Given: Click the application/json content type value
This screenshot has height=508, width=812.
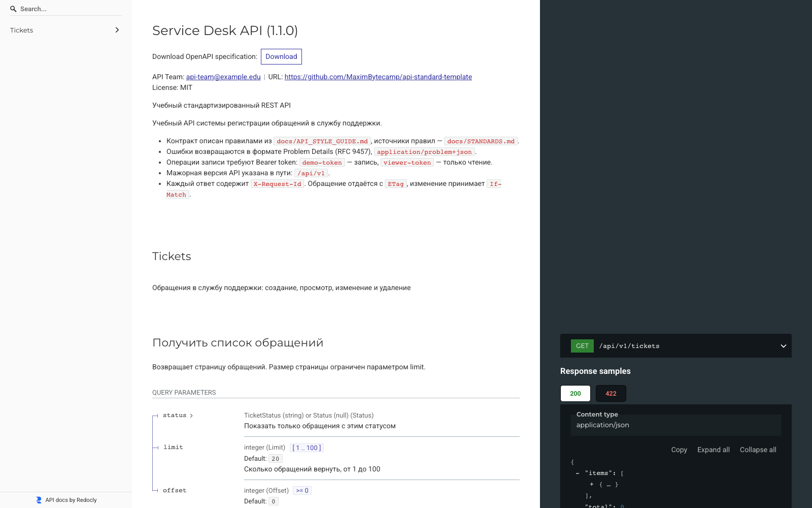Looking at the screenshot, I should coord(603,425).
